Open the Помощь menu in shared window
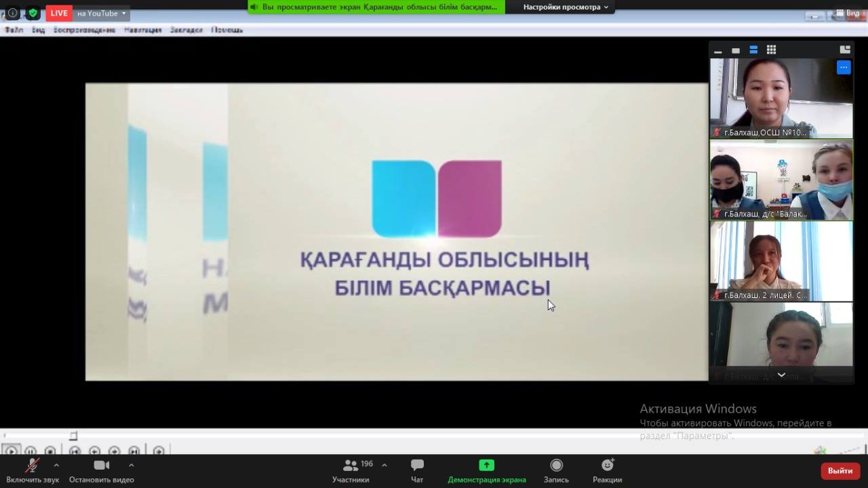The image size is (868, 488). [226, 30]
